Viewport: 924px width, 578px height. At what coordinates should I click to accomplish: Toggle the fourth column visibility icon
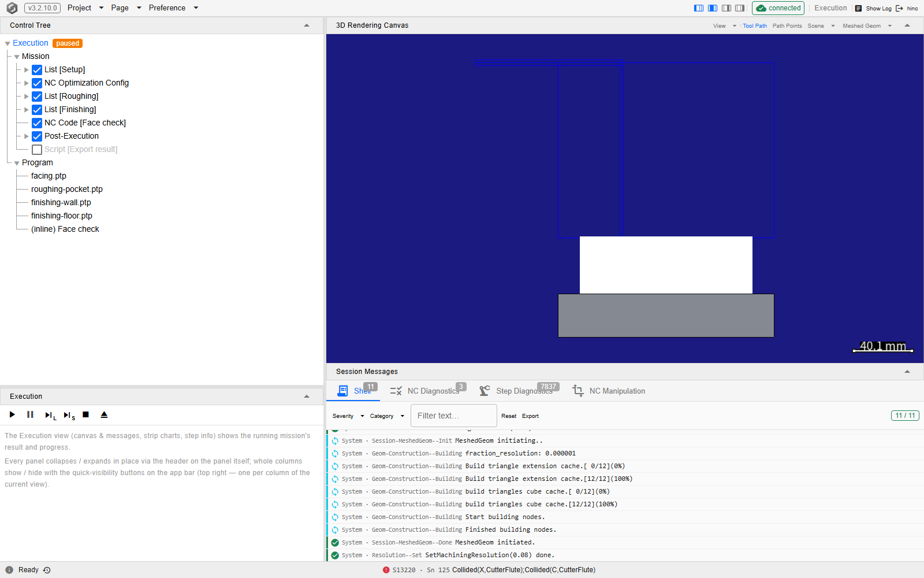[x=740, y=8]
